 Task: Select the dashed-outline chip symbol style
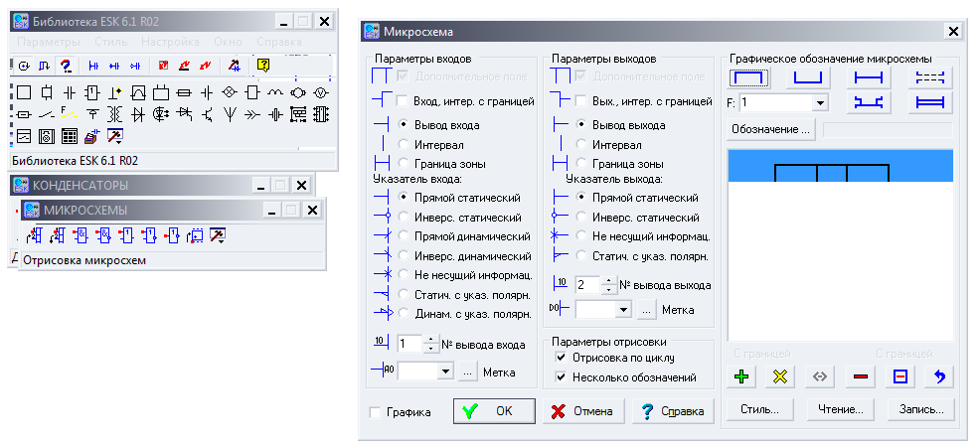930,76
